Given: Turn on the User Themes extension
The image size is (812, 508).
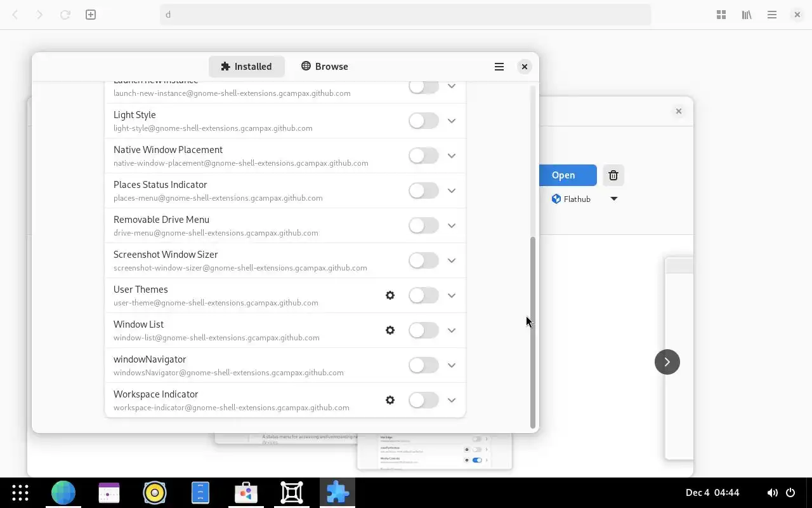Looking at the screenshot, I should tap(424, 295).
